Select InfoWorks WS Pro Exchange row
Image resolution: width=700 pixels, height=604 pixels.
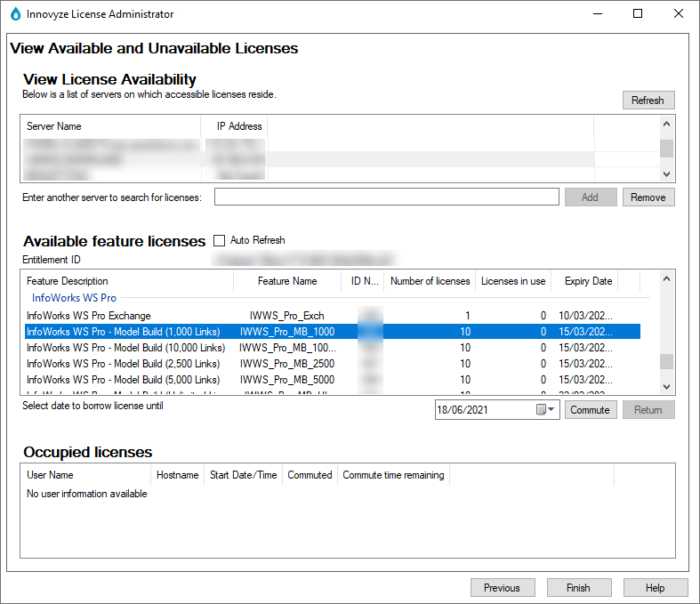(333, 316)
